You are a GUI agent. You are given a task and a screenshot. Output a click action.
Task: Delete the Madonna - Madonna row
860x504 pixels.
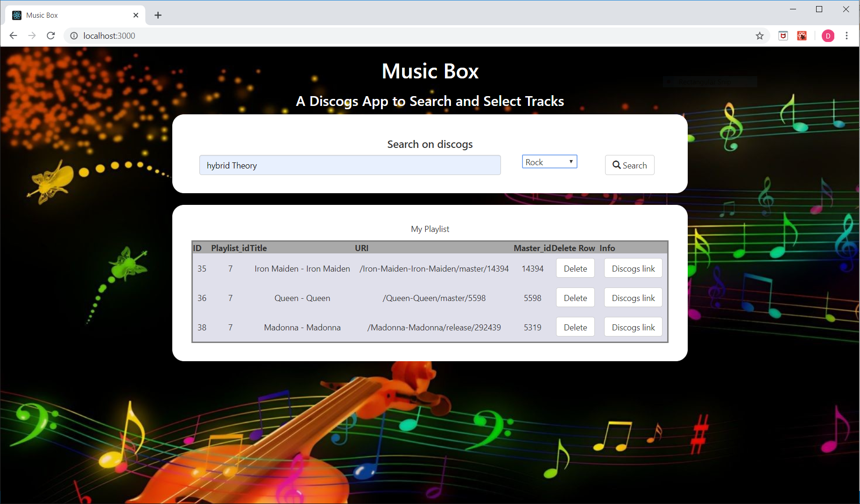pyautogui.click(x=575, y=327)
